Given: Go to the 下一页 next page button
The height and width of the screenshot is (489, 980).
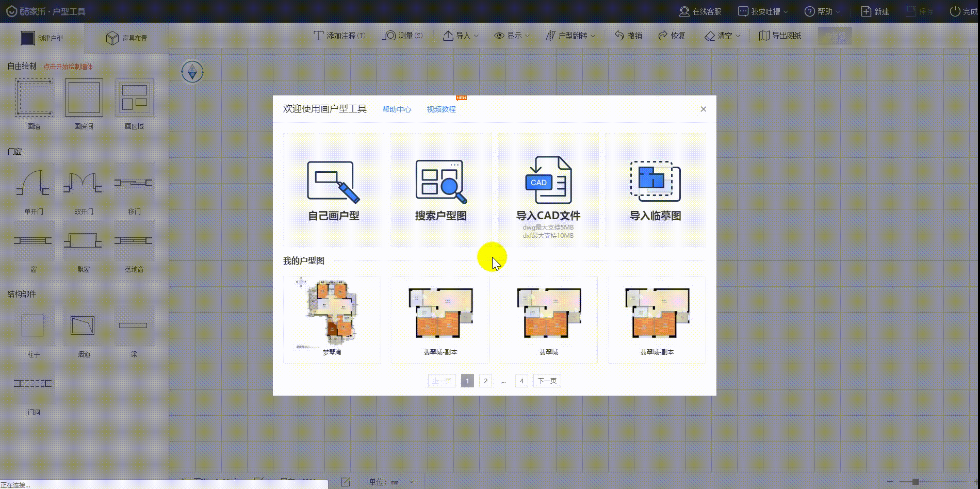Looking at the screenshot, I should [x=547, y=381].
